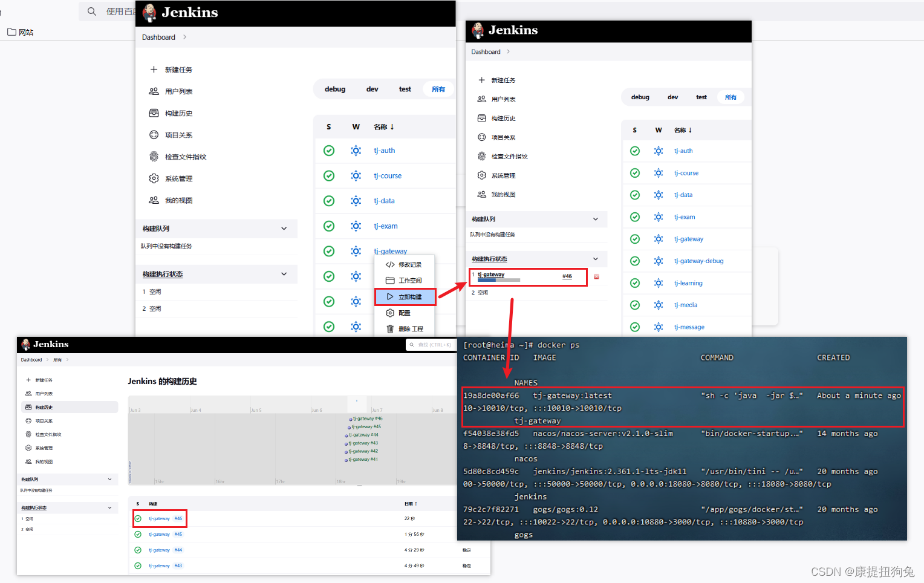Click the Dashboard breadcrumb chevron in the top-left Jenkins window
Image resolution: width=924 pixels, height=583 pixels.
click(184, 37)
